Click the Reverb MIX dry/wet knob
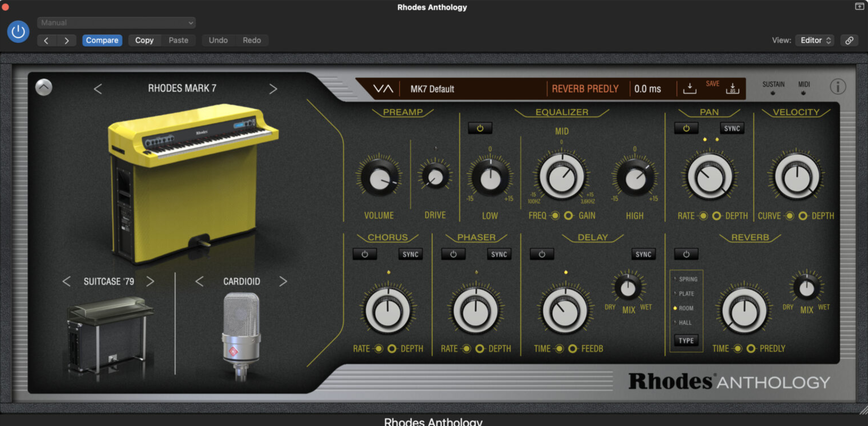868x426 pixels. tap(807, 288)
